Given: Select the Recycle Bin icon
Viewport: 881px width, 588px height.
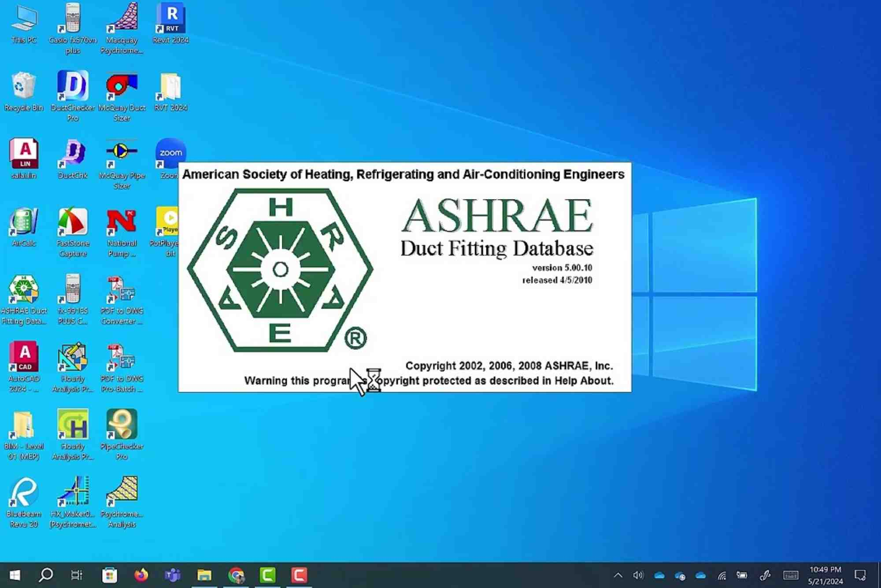Looking at the screenshot, I should tap(24, 91).
